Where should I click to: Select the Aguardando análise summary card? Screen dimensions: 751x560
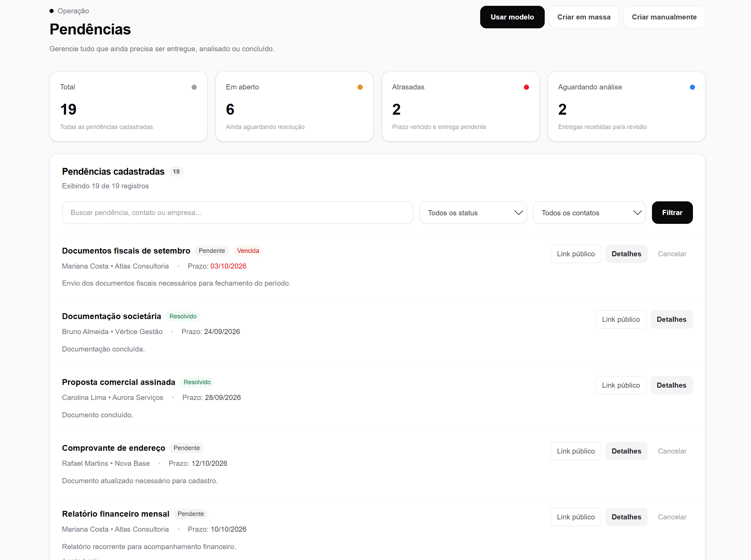pos(626,106)
